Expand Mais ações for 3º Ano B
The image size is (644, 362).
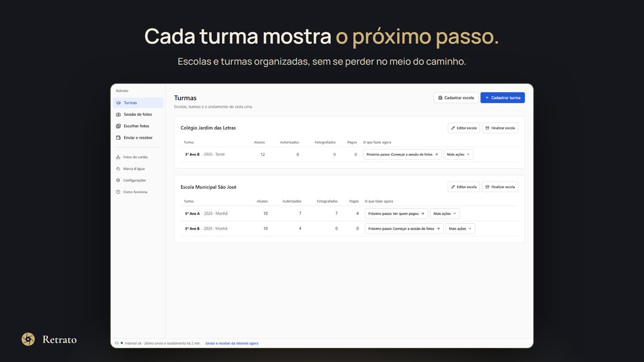pos(458,154)
